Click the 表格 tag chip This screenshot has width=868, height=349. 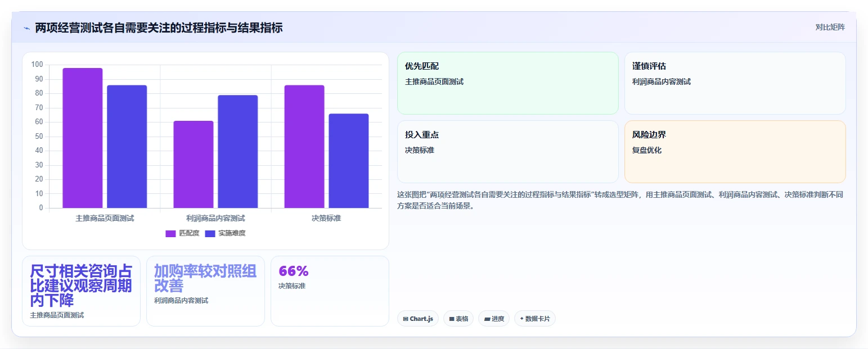click(458, 319)
